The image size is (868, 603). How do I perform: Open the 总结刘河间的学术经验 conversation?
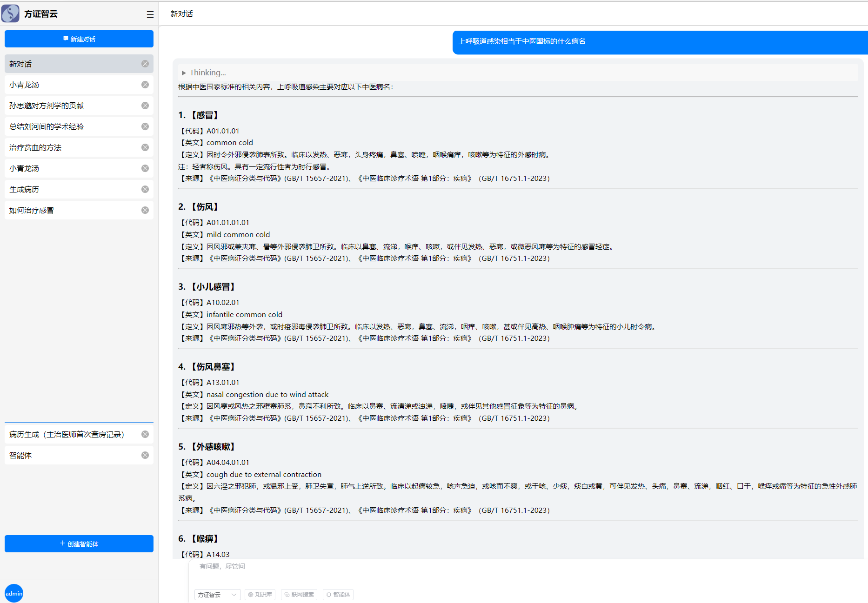[x=47, y=126]
